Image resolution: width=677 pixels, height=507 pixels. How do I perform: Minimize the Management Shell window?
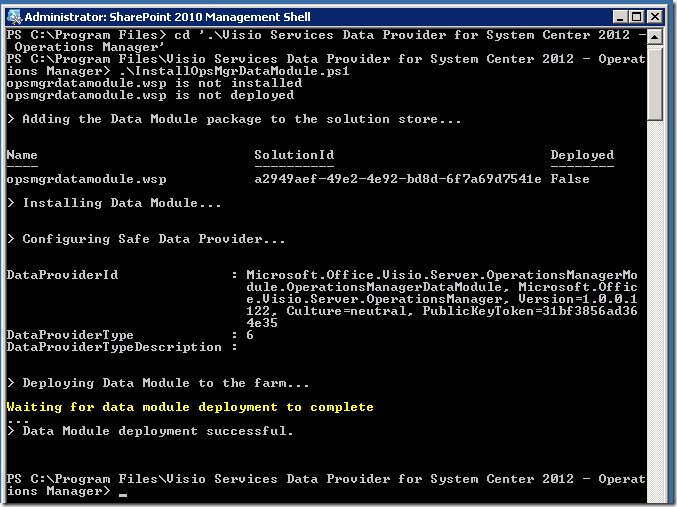click(x=620, y=17)
